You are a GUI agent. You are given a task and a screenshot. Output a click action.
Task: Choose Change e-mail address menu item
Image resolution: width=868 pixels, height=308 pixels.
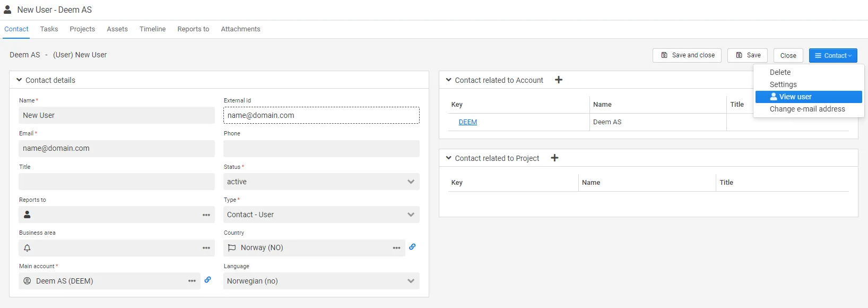(x=807, y=109)
